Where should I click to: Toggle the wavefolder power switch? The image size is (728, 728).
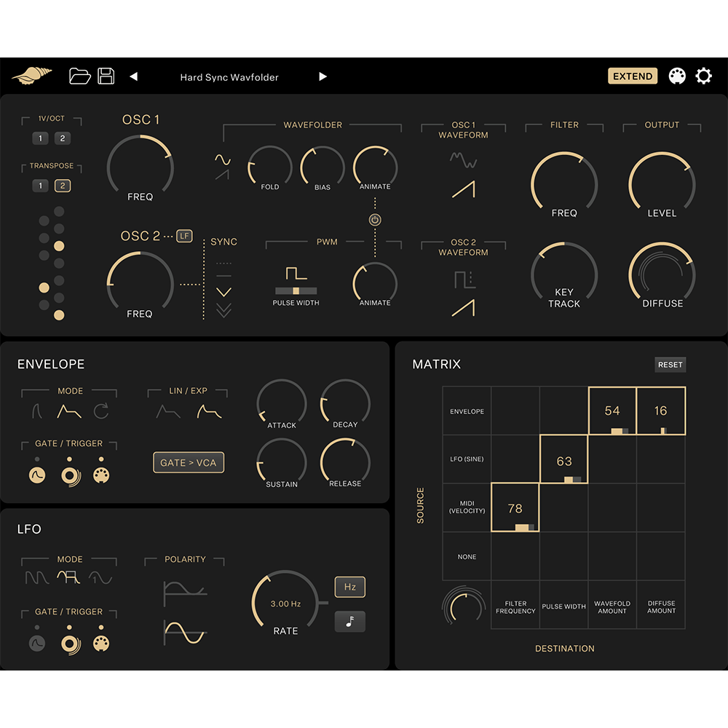tap(375, 219)
